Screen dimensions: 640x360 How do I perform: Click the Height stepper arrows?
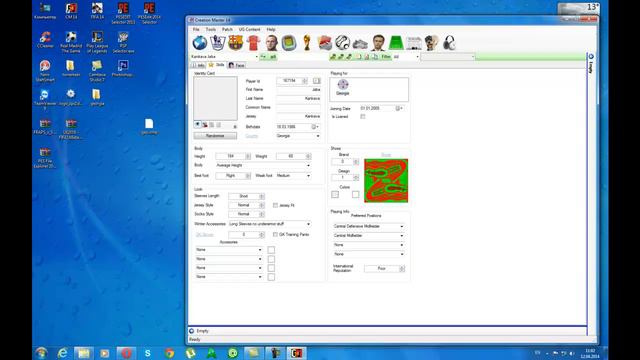click(x=248, y=156)
